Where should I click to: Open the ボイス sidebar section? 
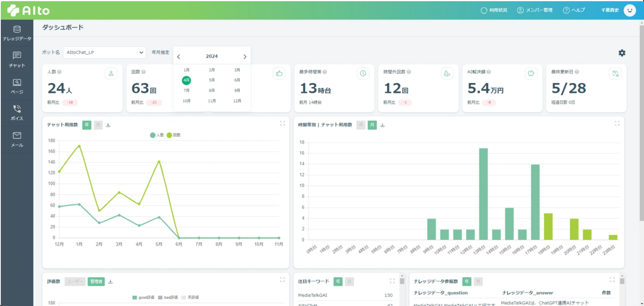click(x=17, y=113)
